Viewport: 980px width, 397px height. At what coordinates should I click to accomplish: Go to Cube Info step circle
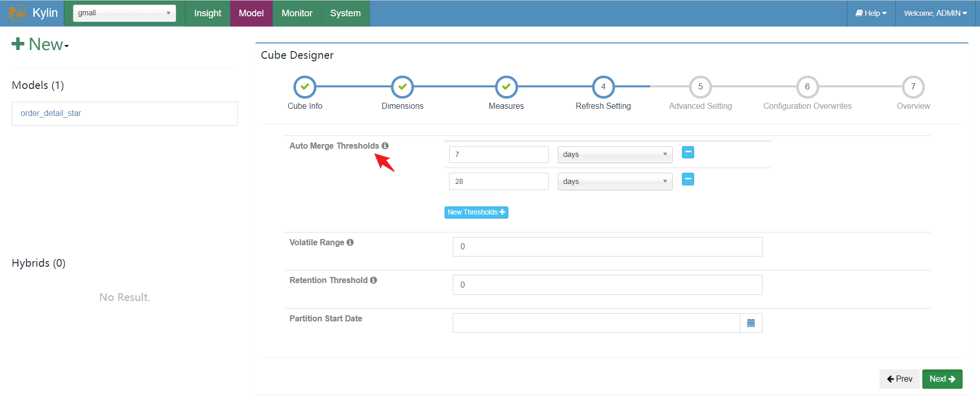305,87
